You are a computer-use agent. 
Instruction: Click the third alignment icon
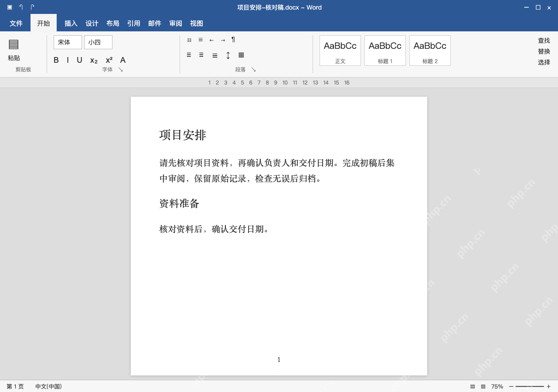pos(215,55)
